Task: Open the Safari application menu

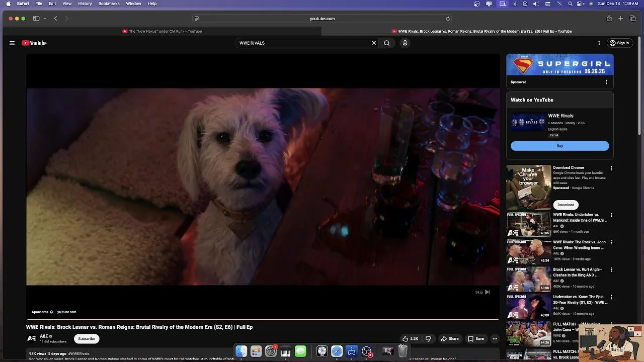Action: pos(23,4)
